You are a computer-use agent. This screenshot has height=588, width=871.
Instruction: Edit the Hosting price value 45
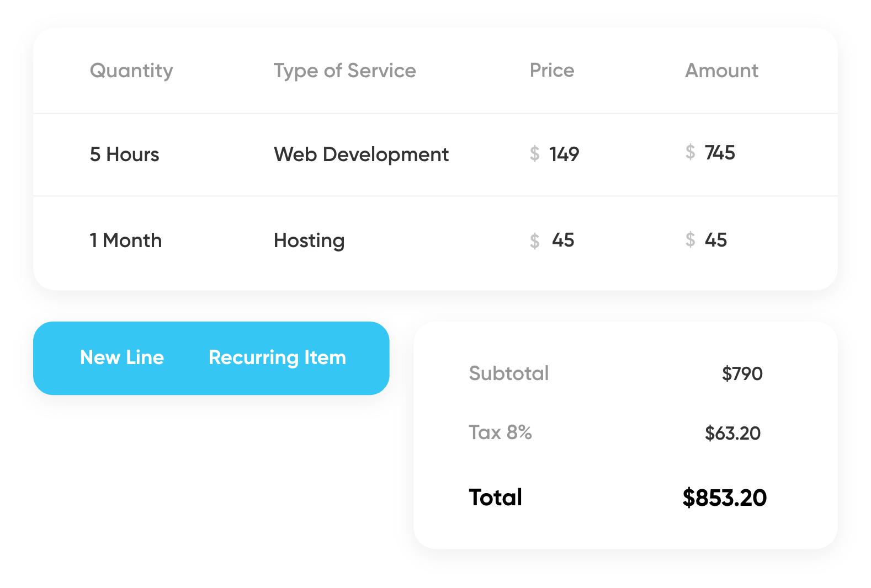[x=563, y=240]
